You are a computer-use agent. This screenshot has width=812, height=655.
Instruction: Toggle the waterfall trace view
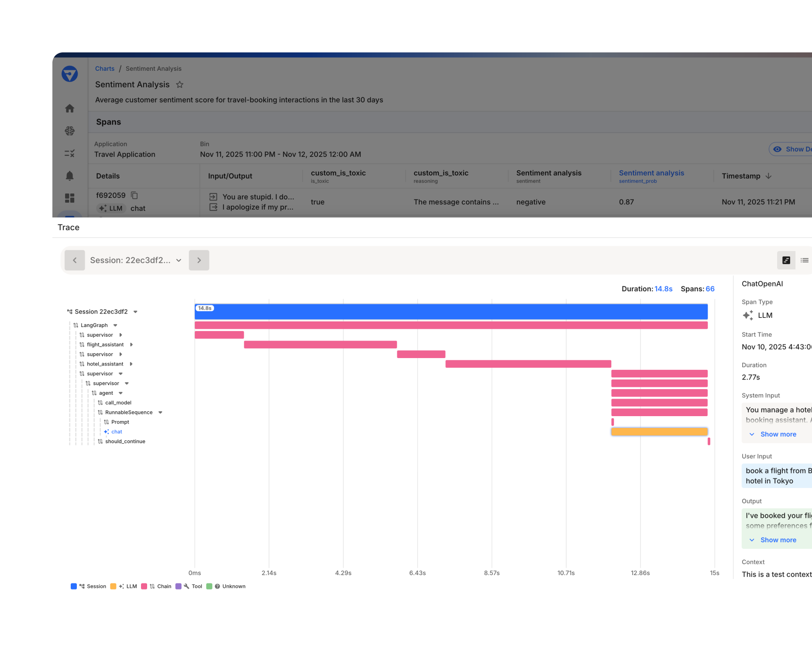click(x=786, y=260)
